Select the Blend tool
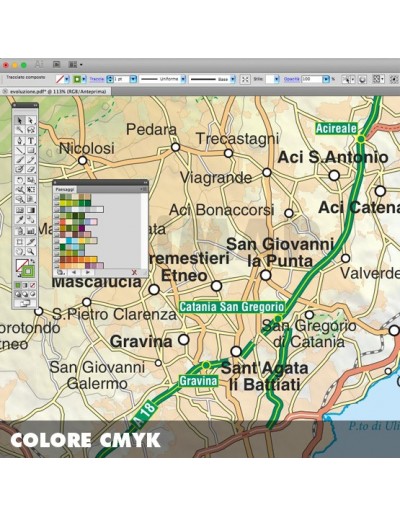The image size is (400, 517). click(31, 220)
